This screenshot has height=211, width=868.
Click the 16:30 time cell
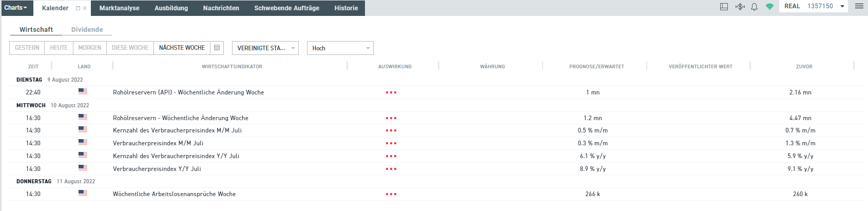point(33,118)
